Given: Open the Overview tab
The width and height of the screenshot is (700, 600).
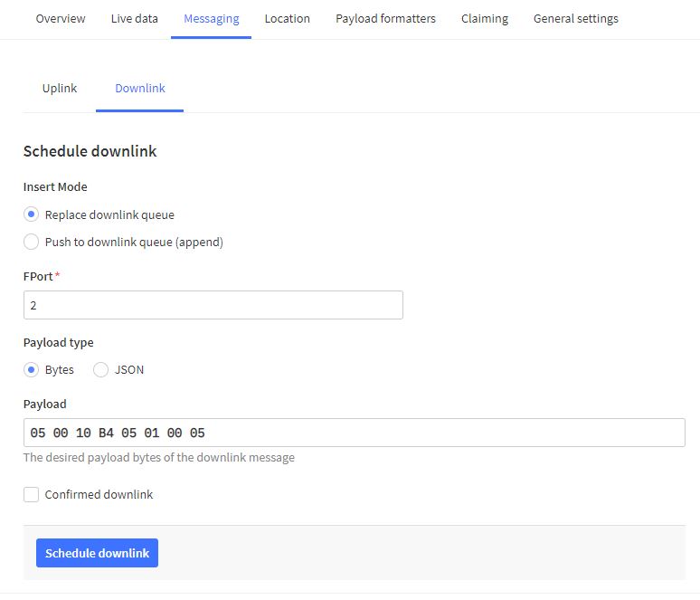Looking at the screenshot, I should pos(61,19).
